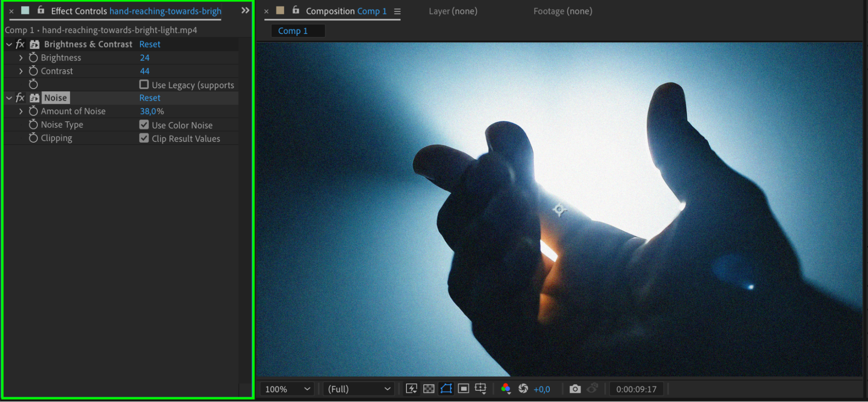Switch to the Footage (none) tab
868x402 pixels.
click(x=563, y=11)
